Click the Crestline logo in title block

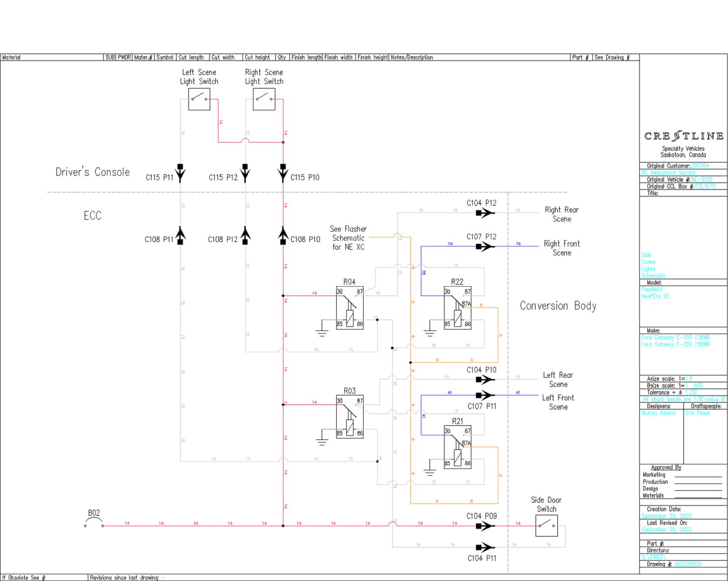[x=683, y=136]
